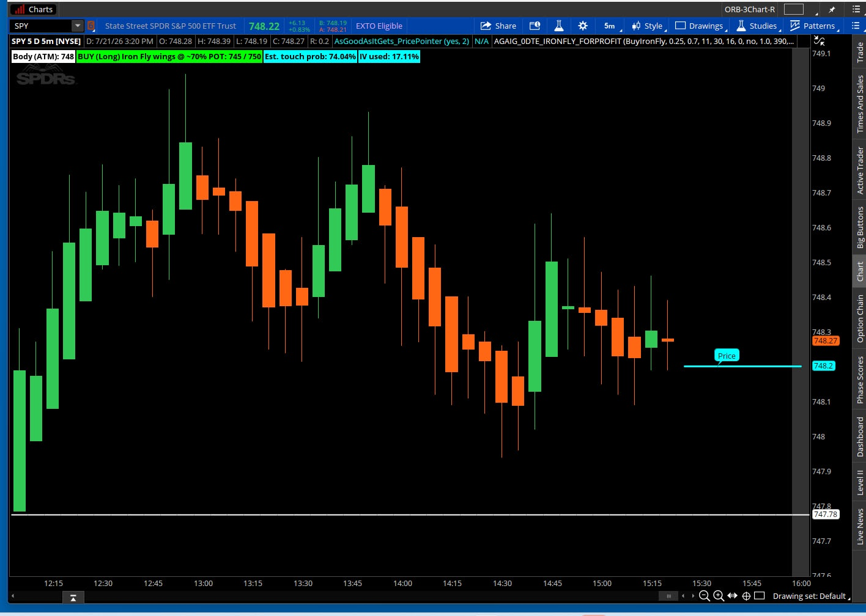Open the SPY symbol dropdown arrow
The height and width of the screenshot is (616, 866).
point(77,26)
